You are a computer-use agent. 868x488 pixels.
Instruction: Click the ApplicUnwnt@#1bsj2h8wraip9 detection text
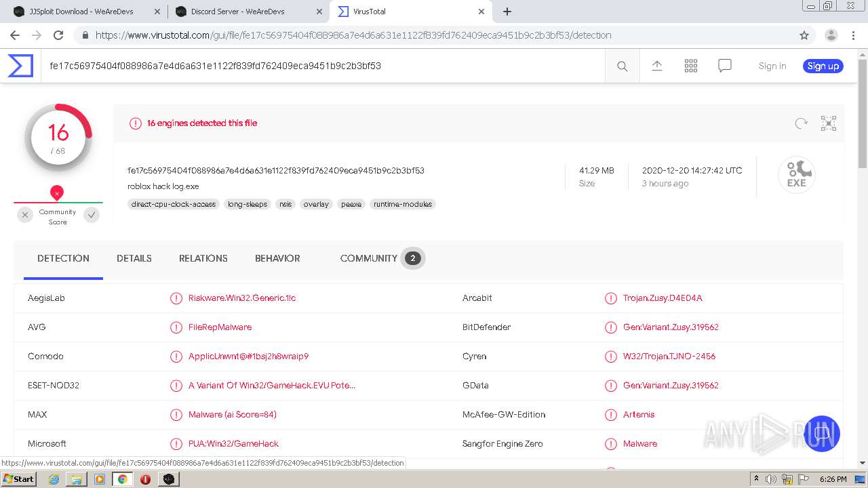pos(248,357)
